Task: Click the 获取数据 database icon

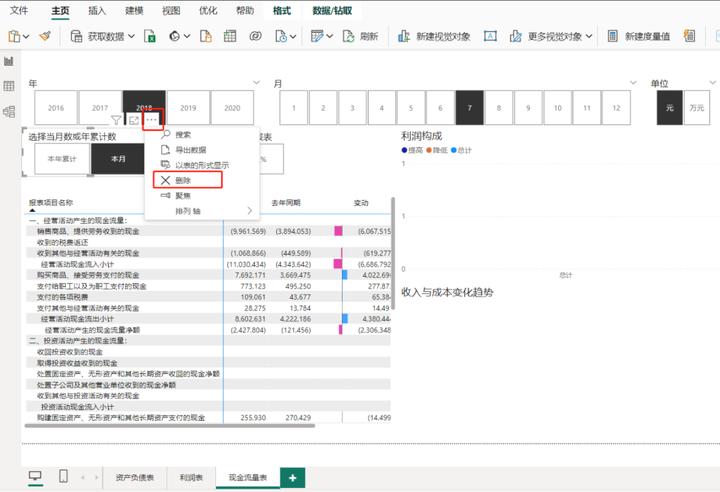Action: (76, 36)
